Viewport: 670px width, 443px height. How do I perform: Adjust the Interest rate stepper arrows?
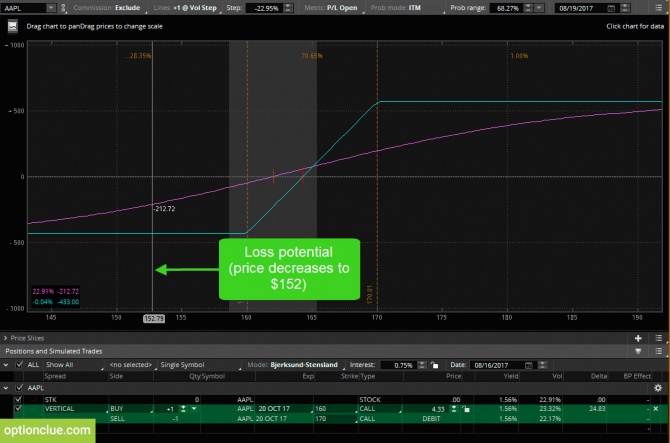[x=422, y=365]
